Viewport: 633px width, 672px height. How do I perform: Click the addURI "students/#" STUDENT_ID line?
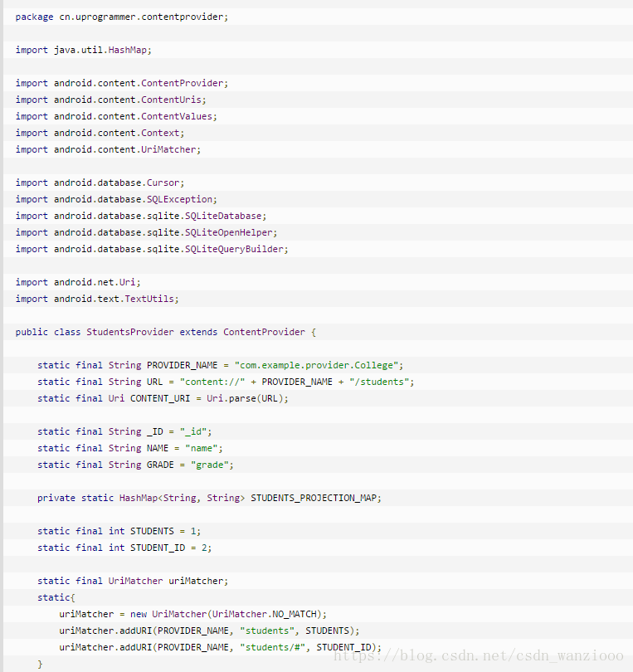click(x=221, y=647)
